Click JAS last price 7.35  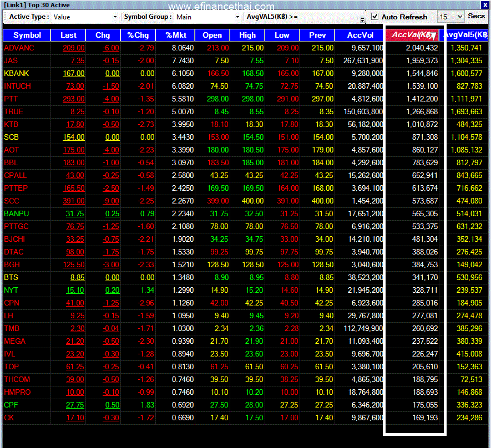tap(77, 60)
